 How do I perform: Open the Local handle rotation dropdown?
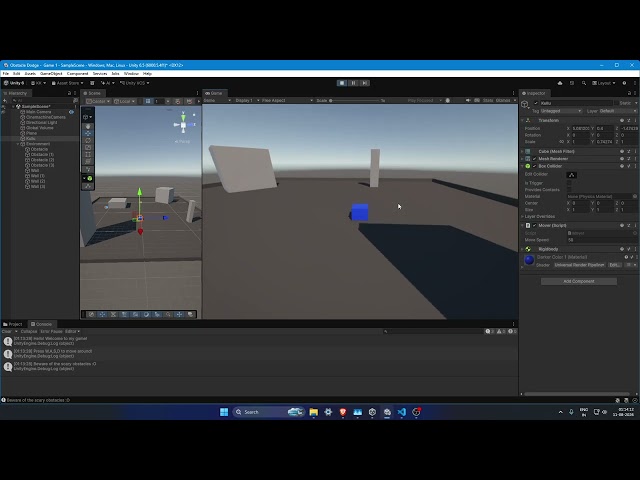[124, 101]
